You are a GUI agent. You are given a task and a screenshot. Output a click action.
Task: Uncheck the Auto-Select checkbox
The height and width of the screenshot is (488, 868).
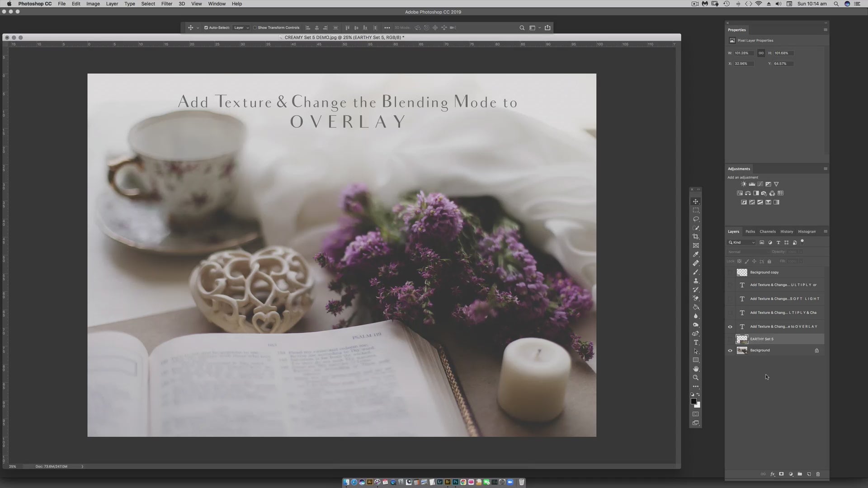tap(206, 28)
